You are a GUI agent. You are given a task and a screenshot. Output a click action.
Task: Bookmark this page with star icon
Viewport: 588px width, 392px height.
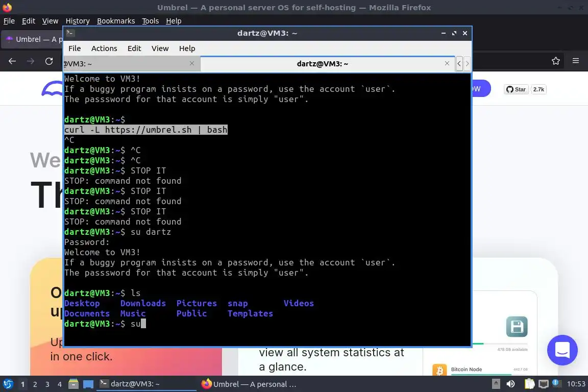556,61
